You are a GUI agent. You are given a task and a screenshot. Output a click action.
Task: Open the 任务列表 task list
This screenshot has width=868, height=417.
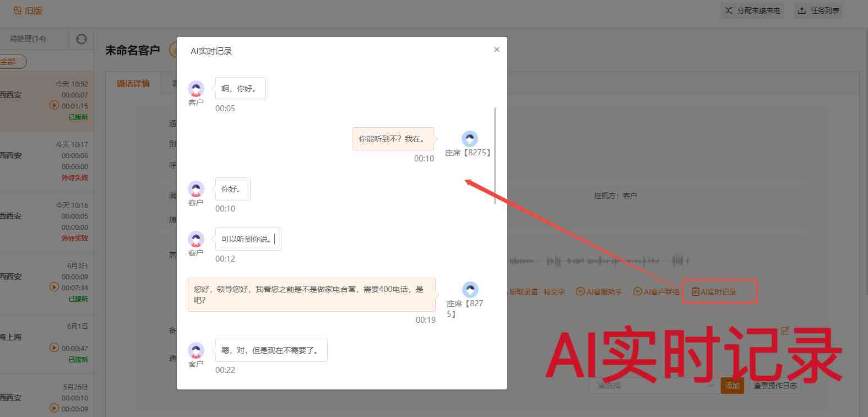pos(818,10)
